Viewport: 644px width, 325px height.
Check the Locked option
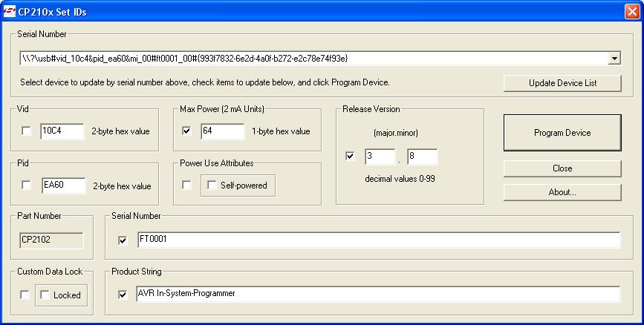45,295
